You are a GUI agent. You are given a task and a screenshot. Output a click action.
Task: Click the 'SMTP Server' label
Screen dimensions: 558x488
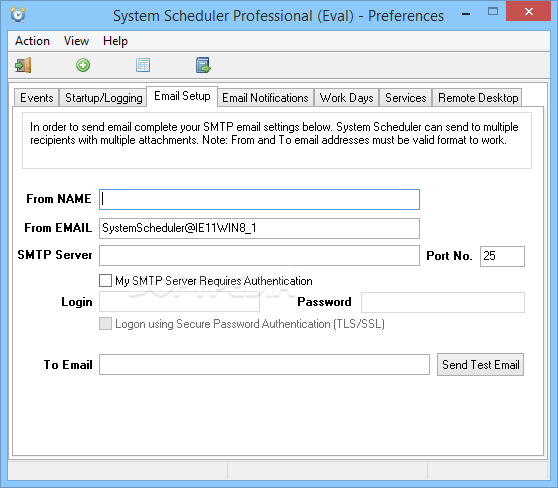(x=55, y=255)
